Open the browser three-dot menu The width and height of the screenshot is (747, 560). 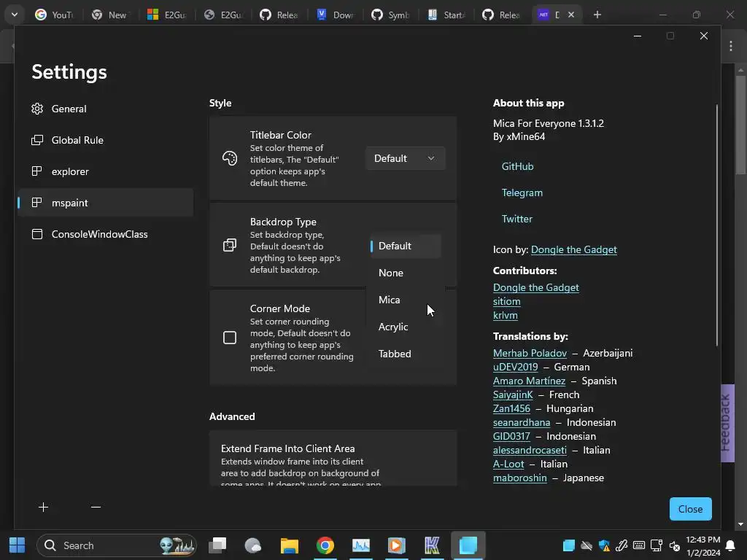pyautogui.click(x=731, y=46)
